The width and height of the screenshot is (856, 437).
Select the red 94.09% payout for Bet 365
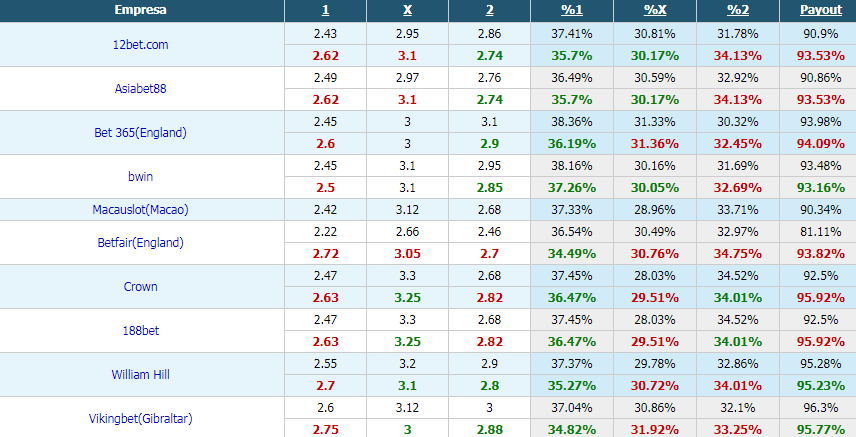[821, 144]
